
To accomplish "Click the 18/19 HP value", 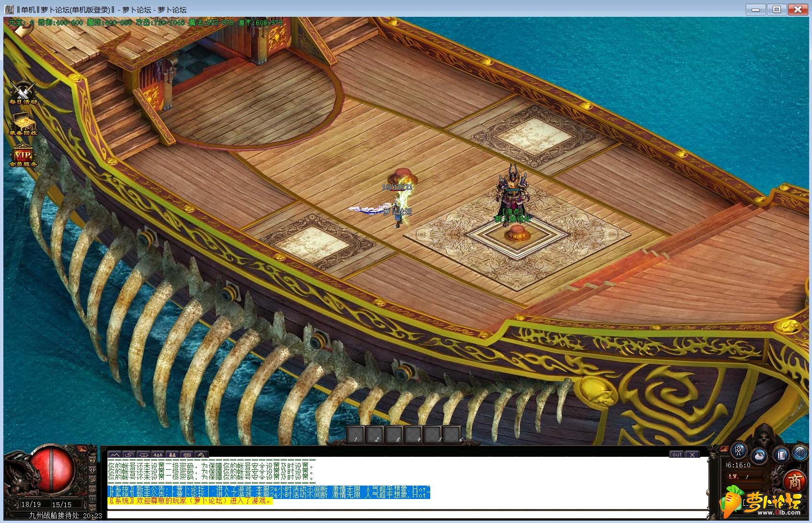I will pyautogui.click(x=31, y=504).
